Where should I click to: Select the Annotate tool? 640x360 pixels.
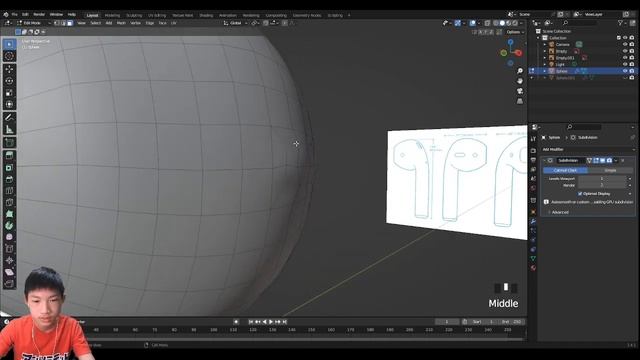(x=9, y=118)
